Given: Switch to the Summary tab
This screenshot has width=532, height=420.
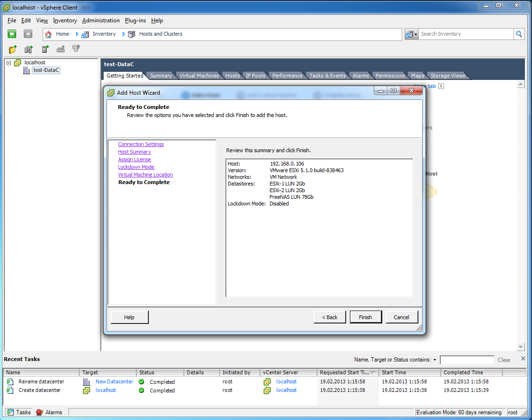Looking at the screenshot, I should [x=161, y=76].
